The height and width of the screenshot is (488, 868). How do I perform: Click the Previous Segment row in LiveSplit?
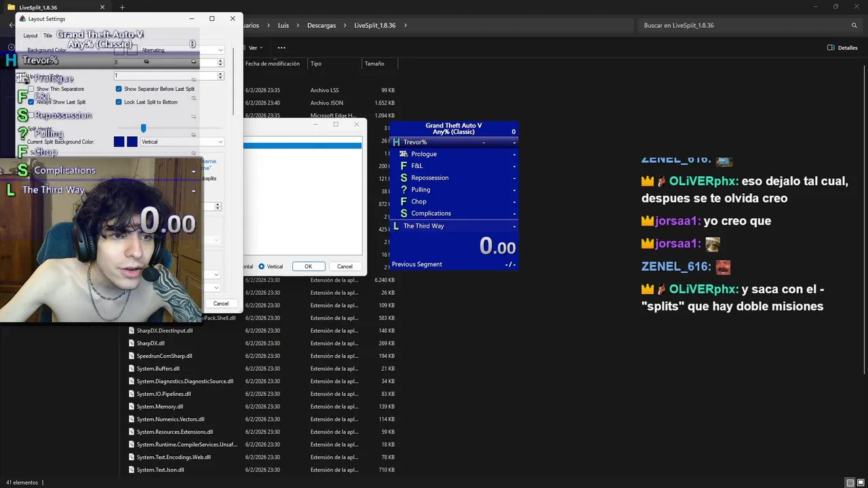click(454, 264)
